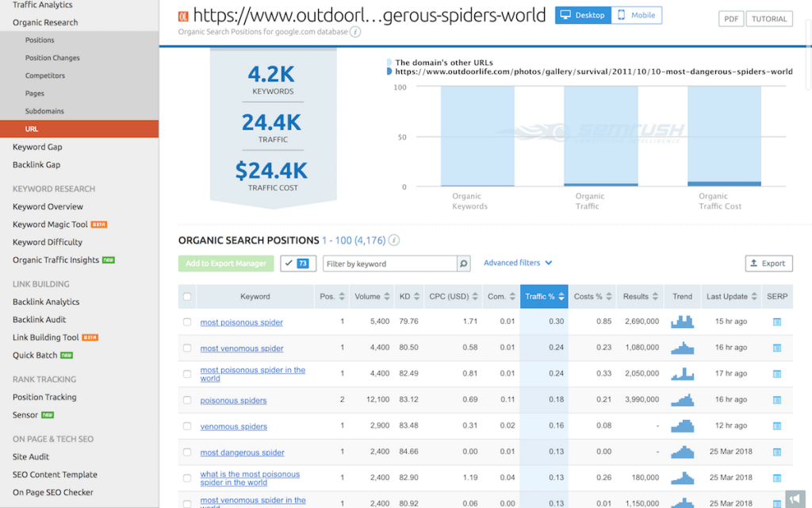Viewport: 812px width, 508px height.
Task: Open SERP snapshot for most dangerous spider
Action: (777, 452)
